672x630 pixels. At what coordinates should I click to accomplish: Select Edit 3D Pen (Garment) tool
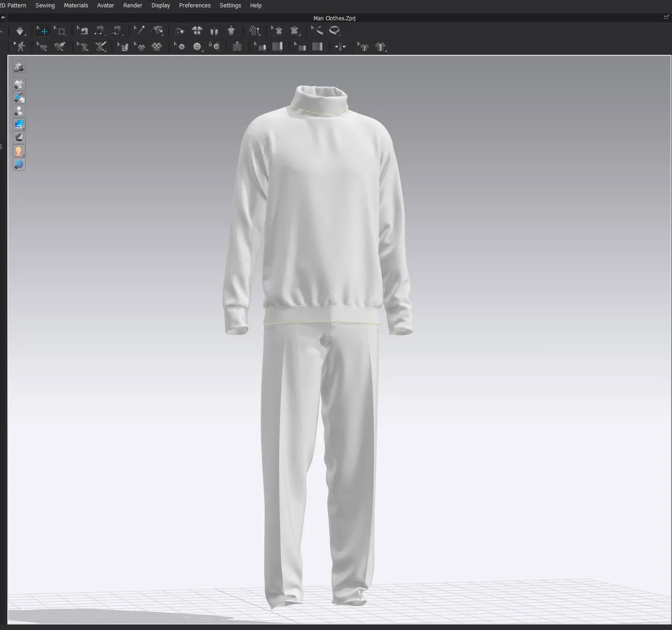click(42, 47)
